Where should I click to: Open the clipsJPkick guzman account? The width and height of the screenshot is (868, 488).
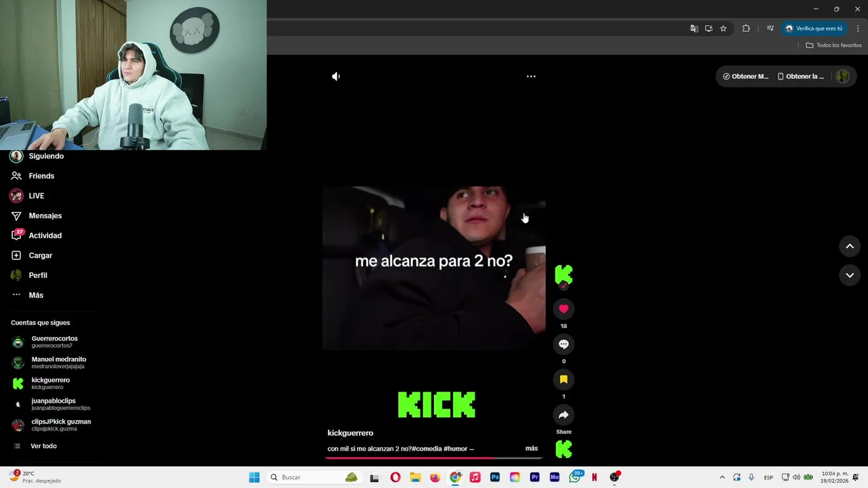coord(51,425)
